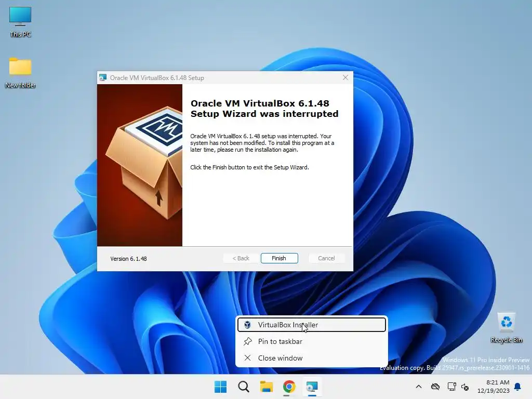Screen dimensions: 532x399
Task: Select Recycle Bin desktop icon
Action: click(506, 328)
